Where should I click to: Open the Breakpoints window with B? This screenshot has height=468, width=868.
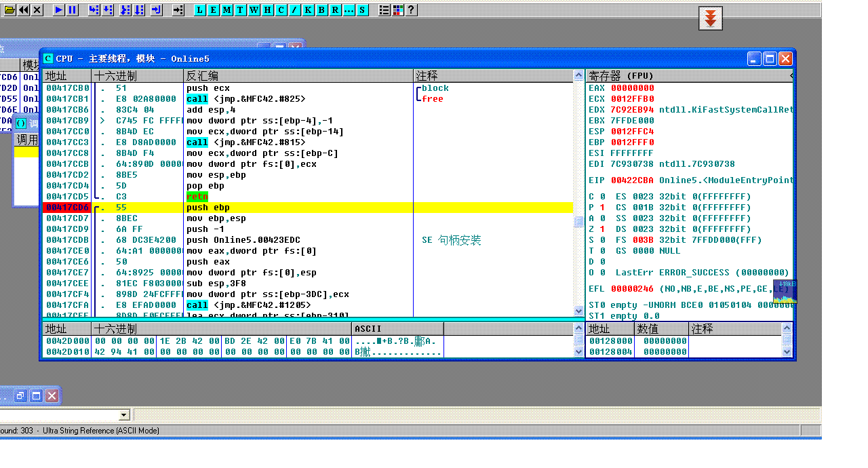[x=321, y=10]
